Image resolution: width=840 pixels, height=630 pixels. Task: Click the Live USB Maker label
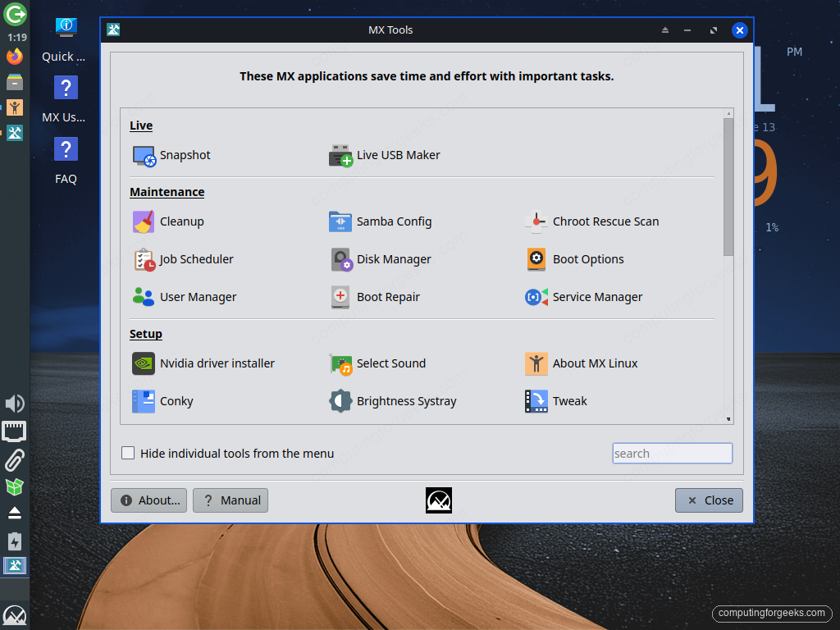click(x=398, y=155)
